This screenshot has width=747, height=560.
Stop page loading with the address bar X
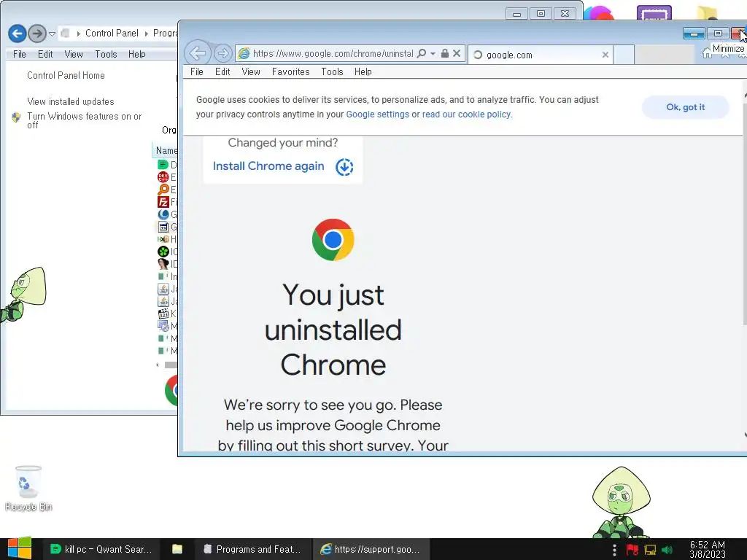click(x=457, y=53)
